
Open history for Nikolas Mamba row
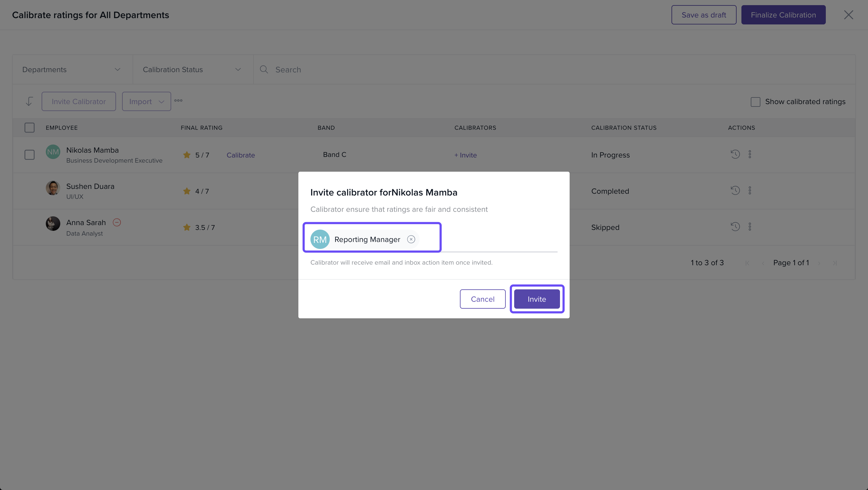(735, 154)
